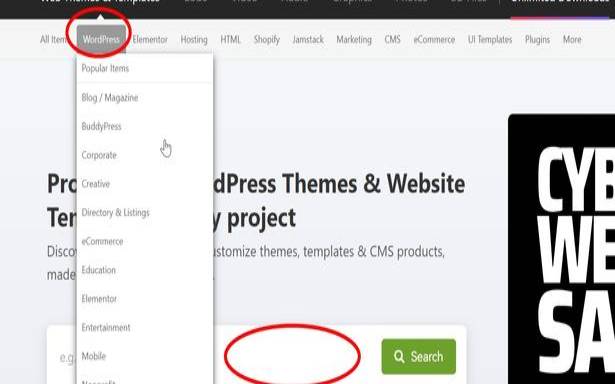Open the UI Templates category
The height and width of the screenshot is (384, 615).
[x=490, y=40]
